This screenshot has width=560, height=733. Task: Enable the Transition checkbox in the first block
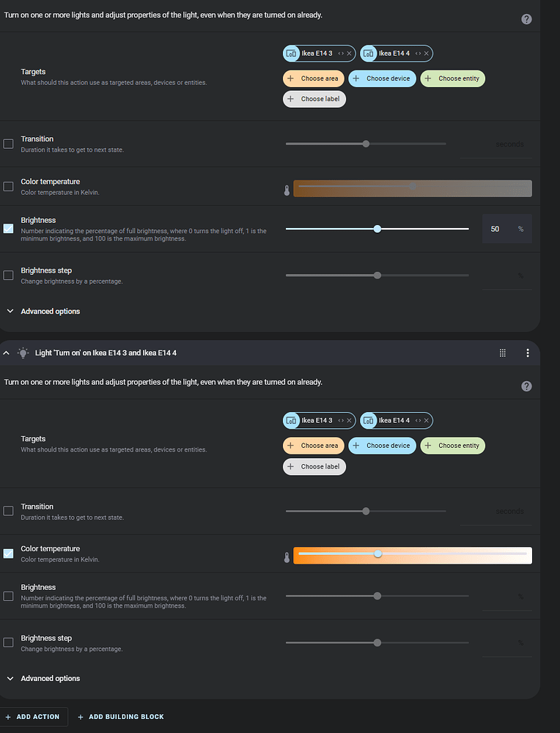[8, 144]
